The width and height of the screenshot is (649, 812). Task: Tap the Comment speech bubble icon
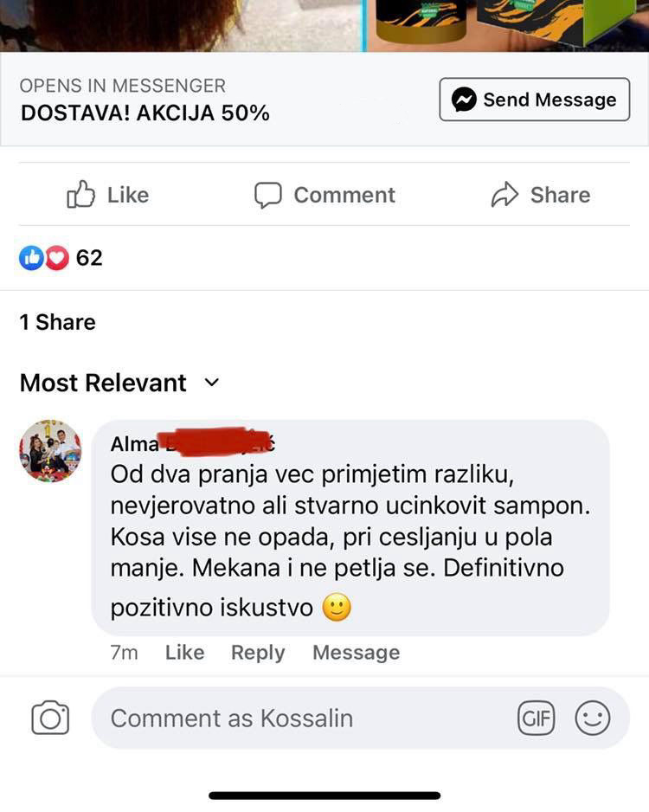click(267, 195)
